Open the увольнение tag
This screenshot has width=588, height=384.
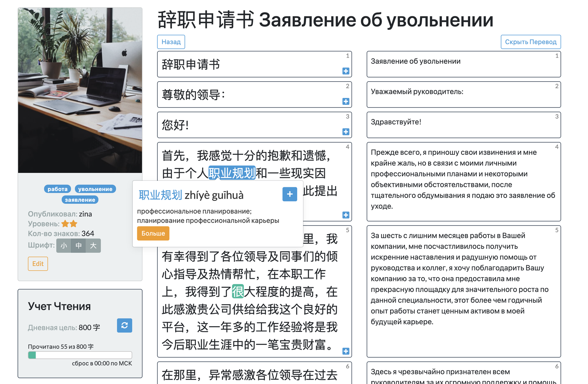click(95, 189)
